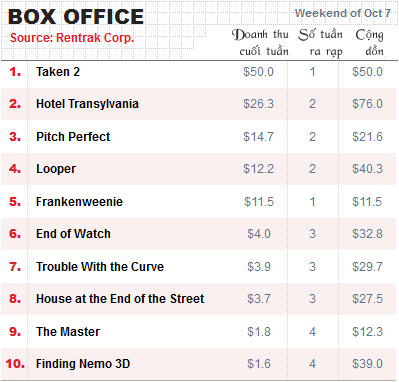The image size is (399, 382).
Task: Click the Weekend of Oct 7 label
Action: tap(343, 13)
